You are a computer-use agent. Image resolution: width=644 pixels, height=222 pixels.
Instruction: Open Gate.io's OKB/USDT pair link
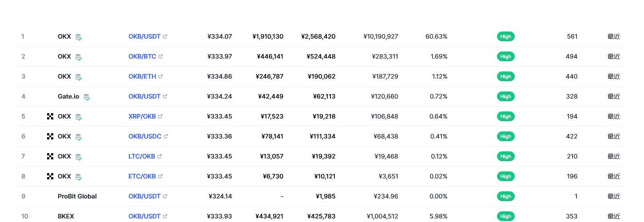[x=144, y=96]
